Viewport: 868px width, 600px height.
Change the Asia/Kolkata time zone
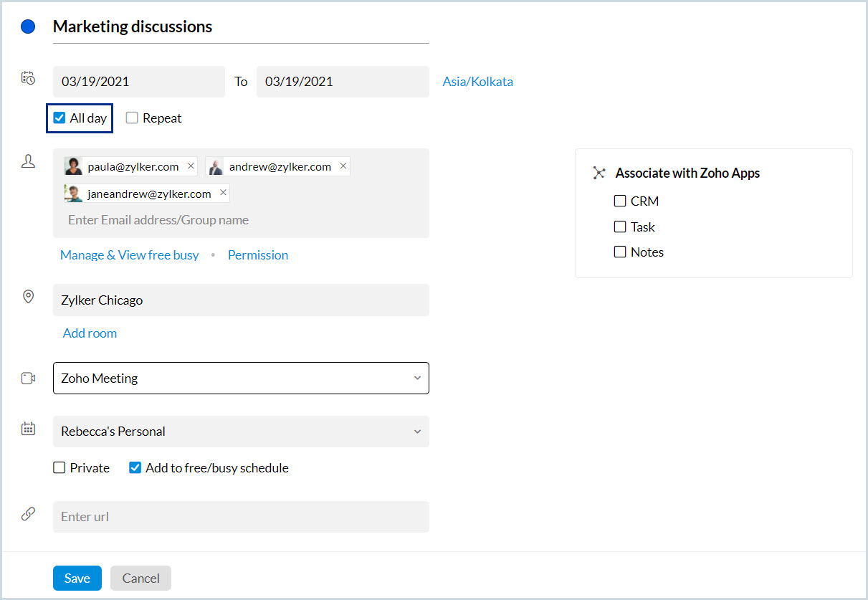pyautogui.click(x=477, y=82)
